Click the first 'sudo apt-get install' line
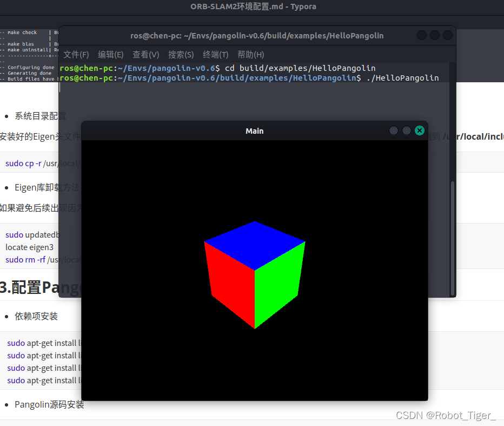Screen dimensions: 504x426 pyautogui.click(x=44, y=343)
